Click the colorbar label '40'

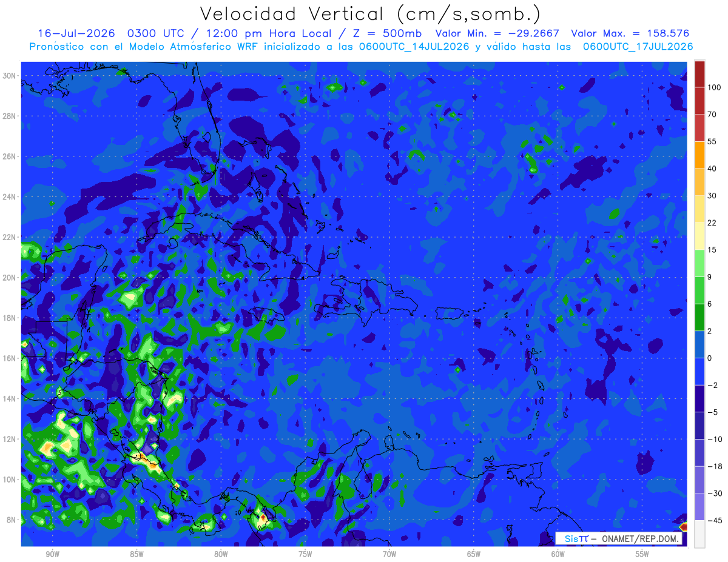point(712,169)
